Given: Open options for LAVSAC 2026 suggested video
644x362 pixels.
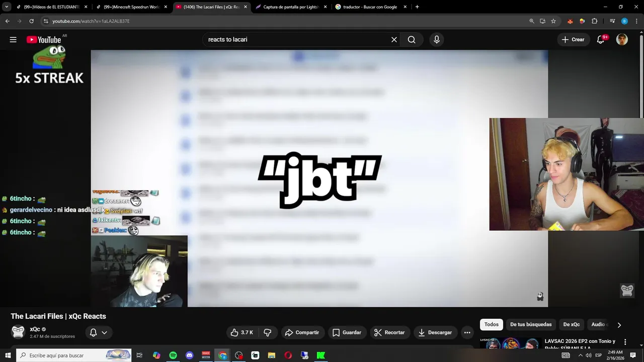Looking at the screenshot, I should point(625,342).
